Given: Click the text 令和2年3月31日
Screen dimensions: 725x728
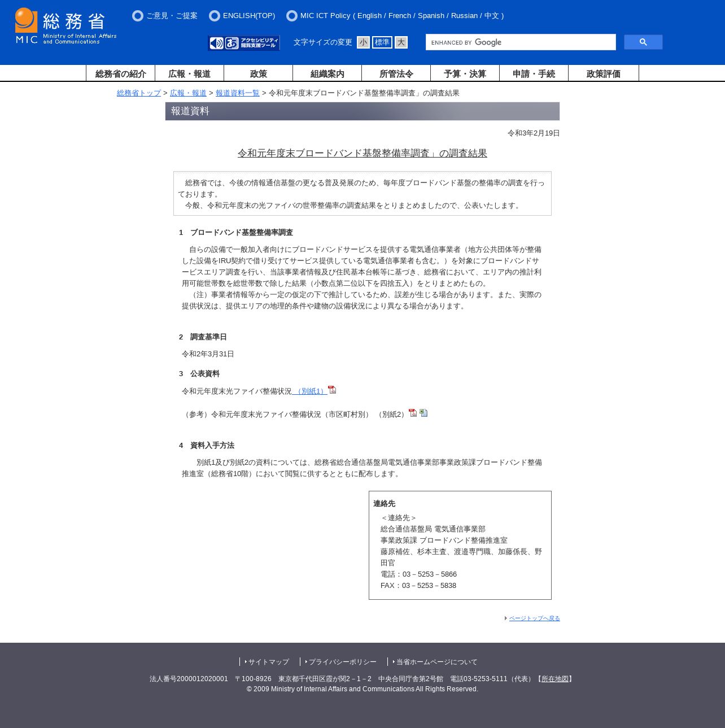Looking at the screenshot, I should point(208,354).
